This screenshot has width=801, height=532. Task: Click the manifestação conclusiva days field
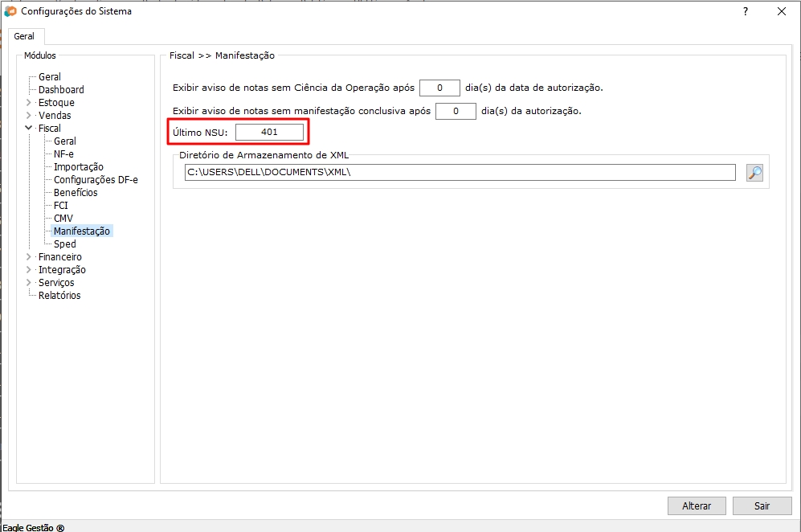click(x=456, y=111)
